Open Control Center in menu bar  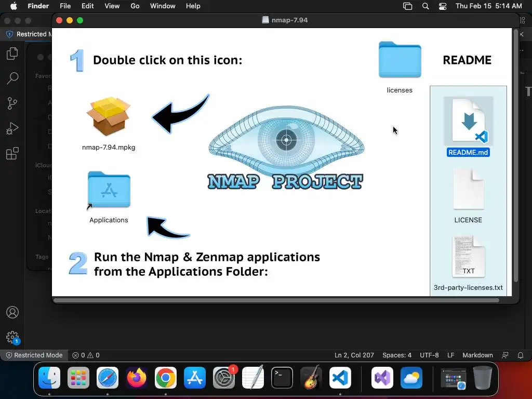tap(443, 6)
